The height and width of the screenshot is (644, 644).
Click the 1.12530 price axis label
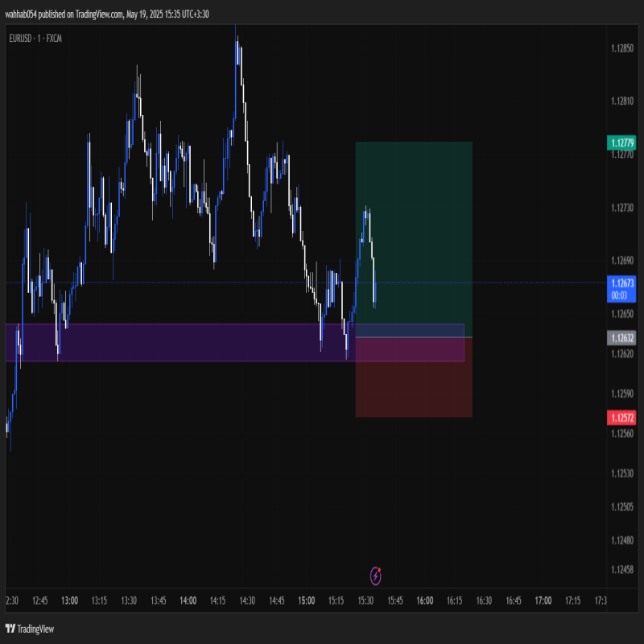pos(622,473)
